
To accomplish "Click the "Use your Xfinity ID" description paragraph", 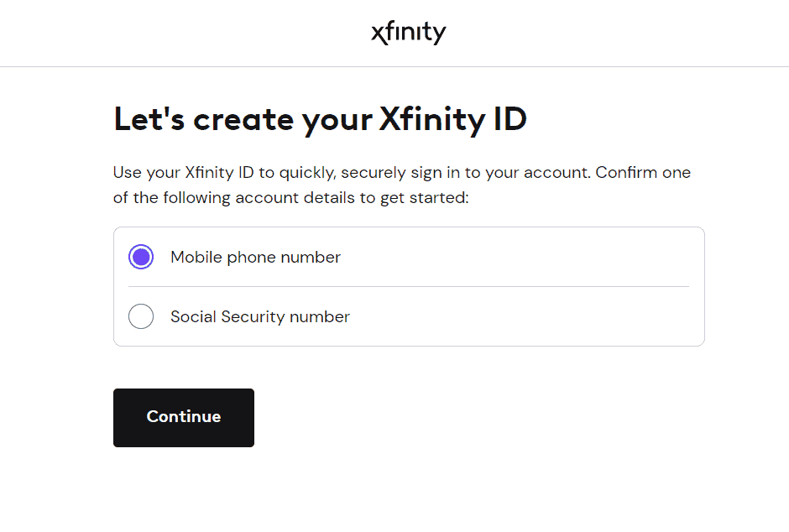I will click(x=402, y=185).
